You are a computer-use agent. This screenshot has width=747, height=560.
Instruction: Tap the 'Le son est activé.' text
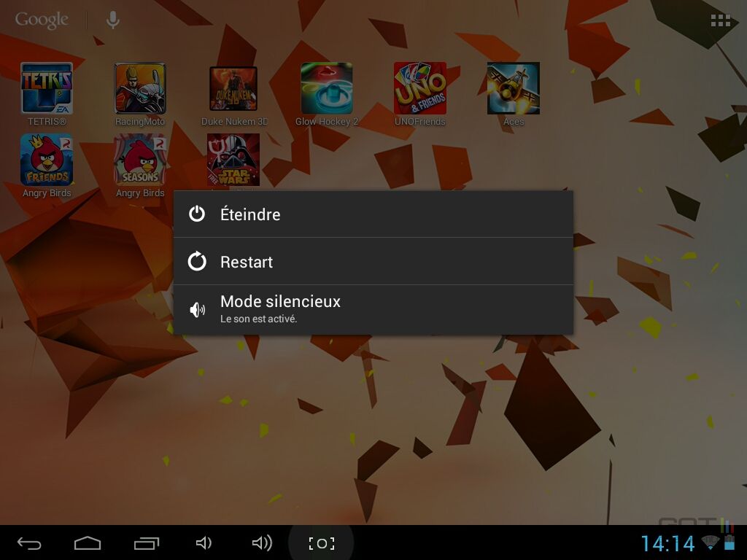(259, 319)
